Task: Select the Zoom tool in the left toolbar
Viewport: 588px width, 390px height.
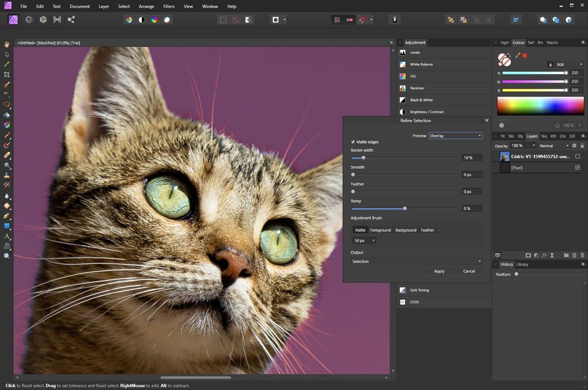Action: (6, 256)
